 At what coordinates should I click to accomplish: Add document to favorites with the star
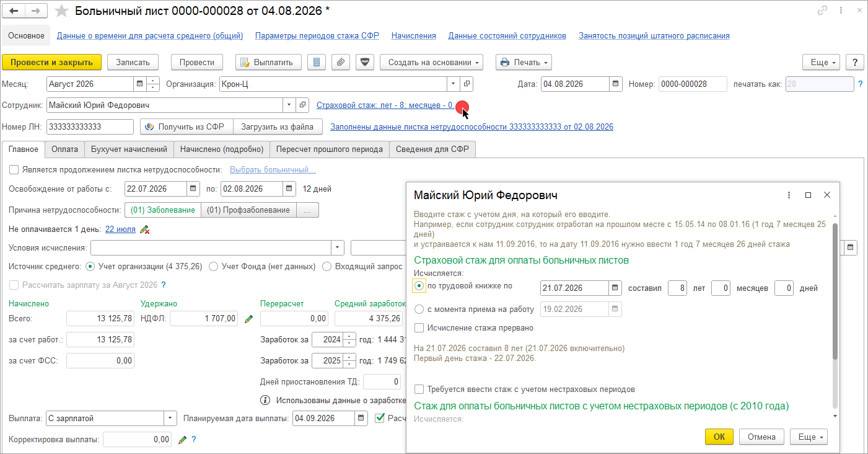pyautogui.click(x=61, y=11)
